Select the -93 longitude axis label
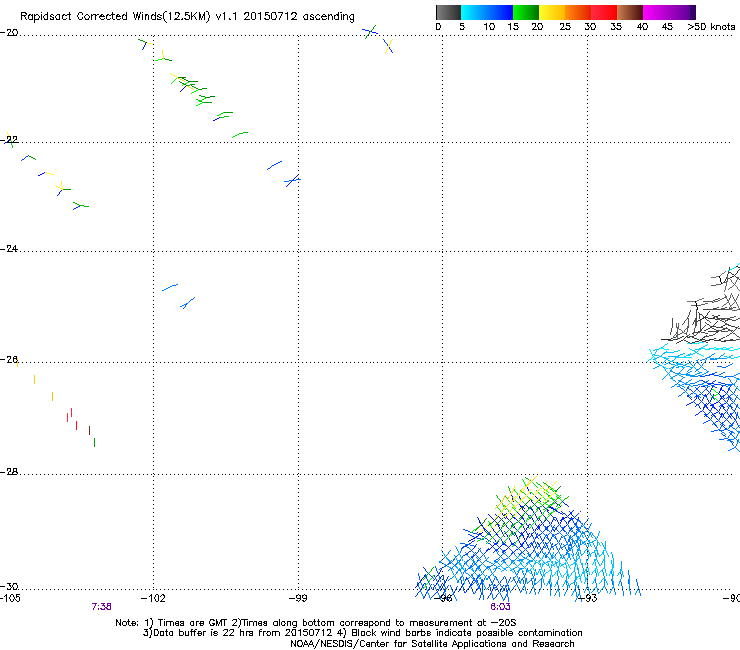Screen dimensions: 740x650 click(588, 599)
